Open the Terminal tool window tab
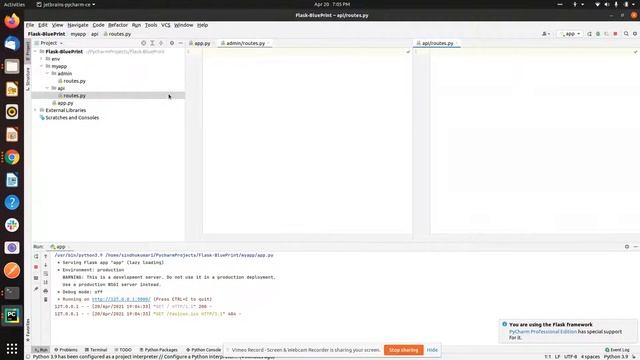Image resolution: width=640 pixels, height=360 pixels. pyautogui.click(x=96, y=350)
